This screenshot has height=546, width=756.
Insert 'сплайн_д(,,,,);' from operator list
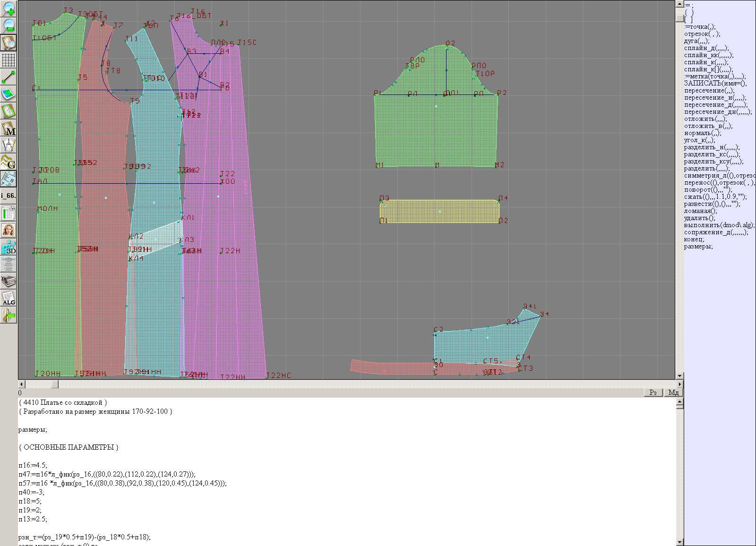706,48
